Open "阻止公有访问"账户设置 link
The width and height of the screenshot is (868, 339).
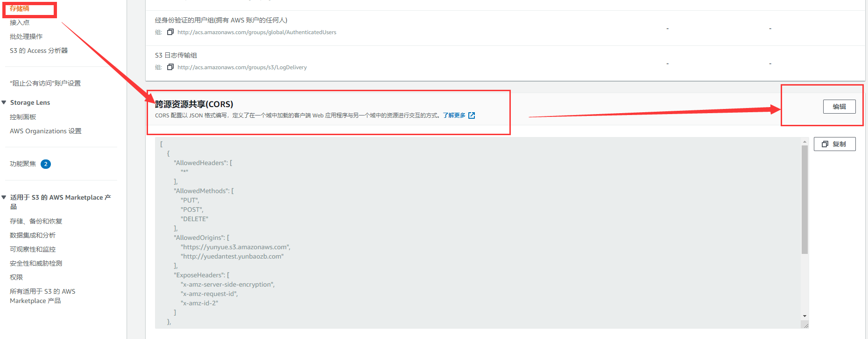click(45, 83)
